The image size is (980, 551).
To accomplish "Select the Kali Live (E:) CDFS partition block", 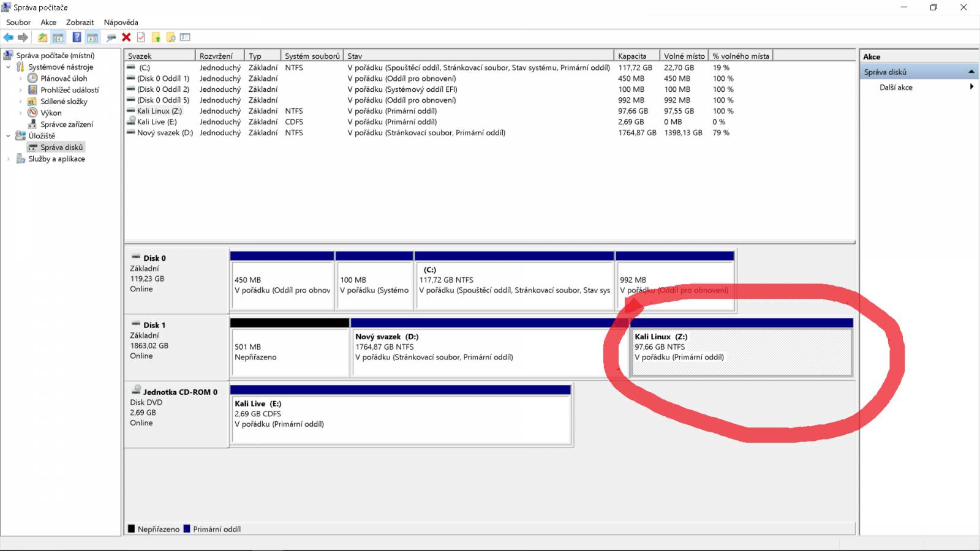I will click(x=401, y=414).
